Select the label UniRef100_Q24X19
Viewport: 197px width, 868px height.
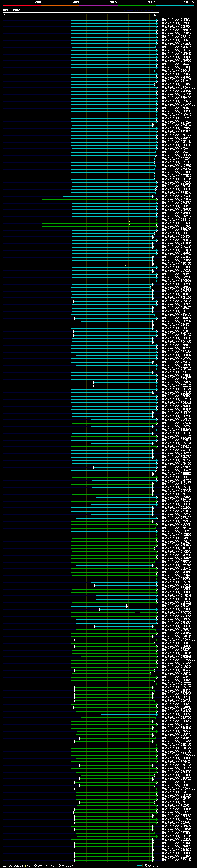pyautogui.click(x=177, y=792)
